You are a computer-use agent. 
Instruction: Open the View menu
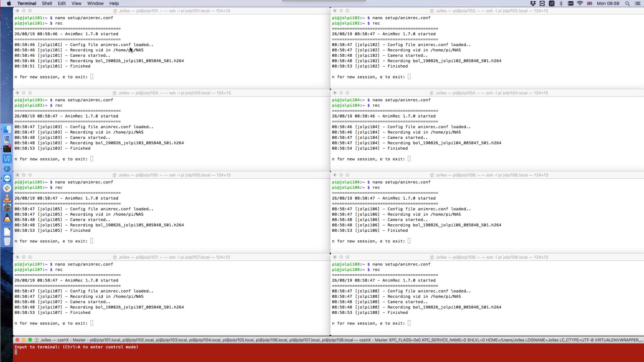click(76, 3)
